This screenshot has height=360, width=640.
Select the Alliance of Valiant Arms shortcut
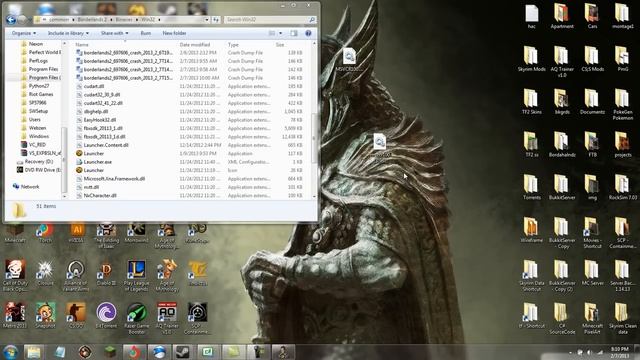[76, 276]
